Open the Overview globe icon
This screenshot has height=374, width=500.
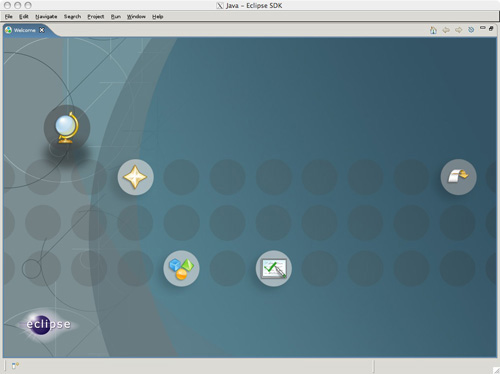67,128
